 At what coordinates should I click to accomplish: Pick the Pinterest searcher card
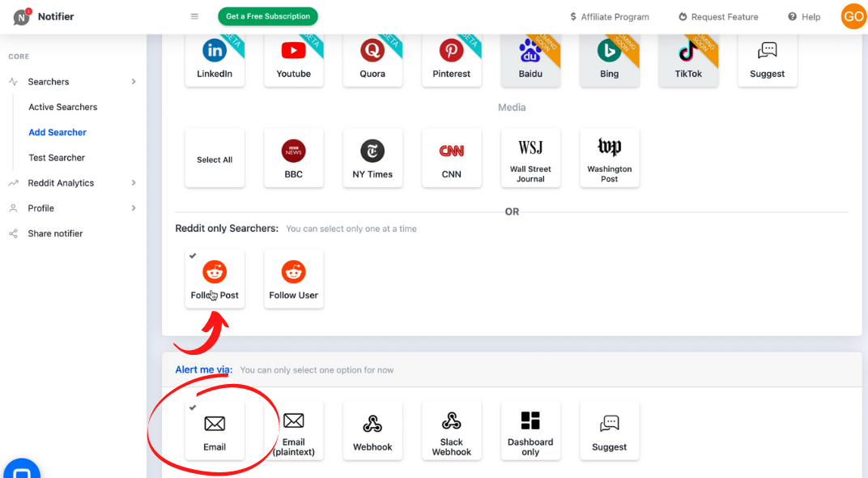pyautogui.click(x=452, y=60)
